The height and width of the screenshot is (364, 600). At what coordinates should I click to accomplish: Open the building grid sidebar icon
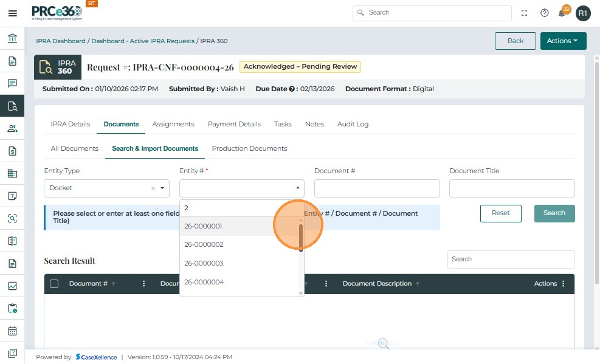12,174
